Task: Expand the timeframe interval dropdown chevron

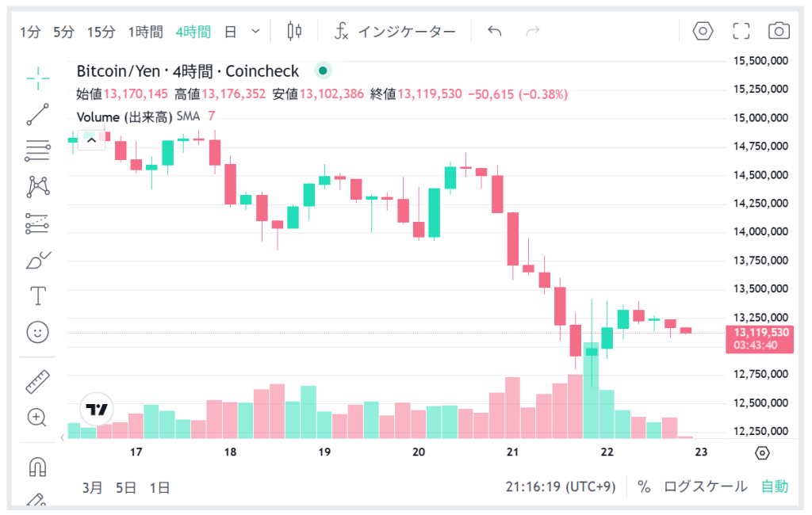Action: (255, 31)
